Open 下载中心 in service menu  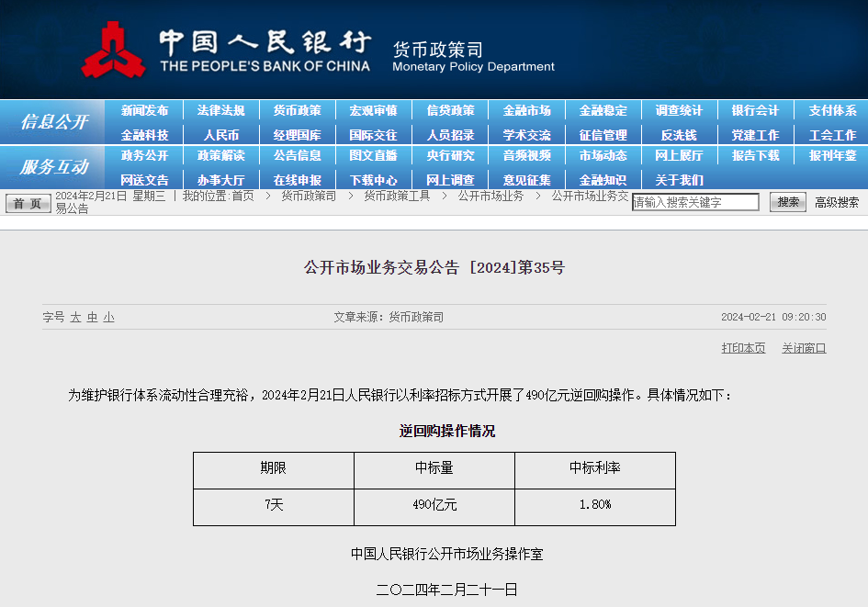pos(373,180)
